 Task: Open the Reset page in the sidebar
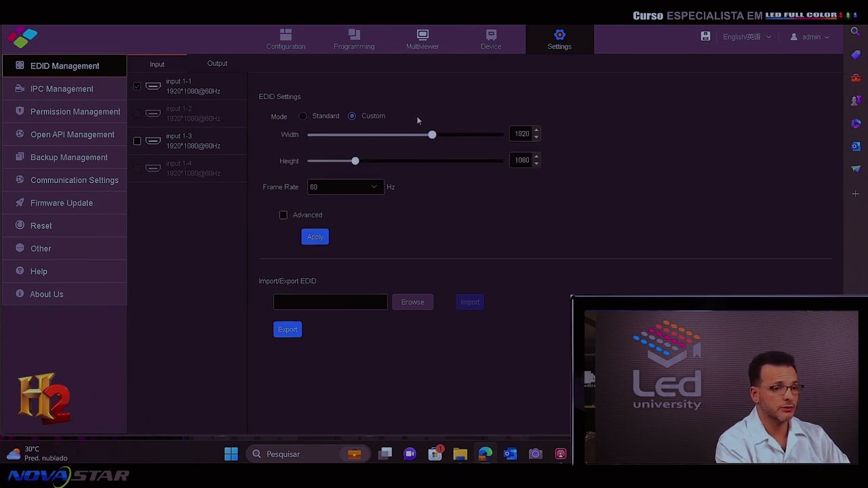(64, 226)
